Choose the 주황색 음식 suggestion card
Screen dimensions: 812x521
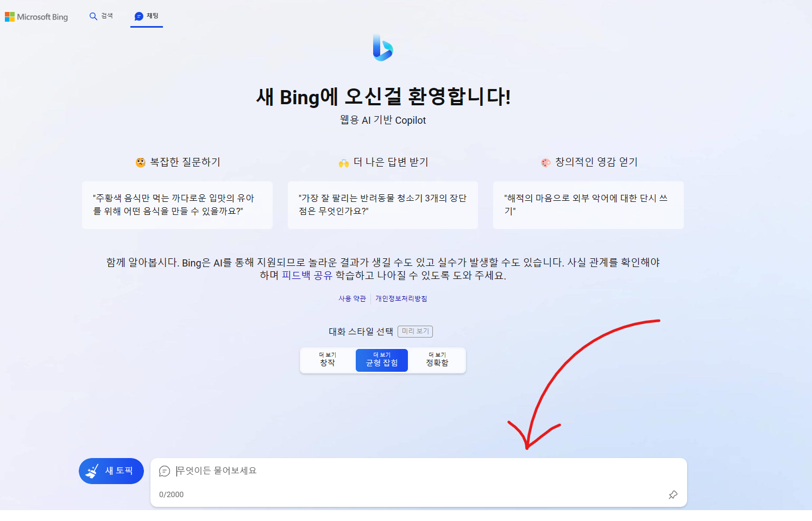pos(177,205)
